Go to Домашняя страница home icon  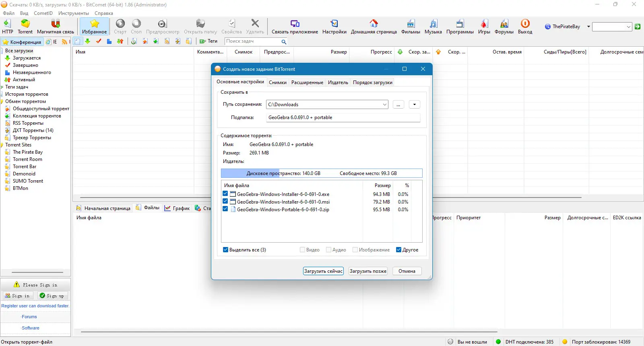tap(374, 27)
